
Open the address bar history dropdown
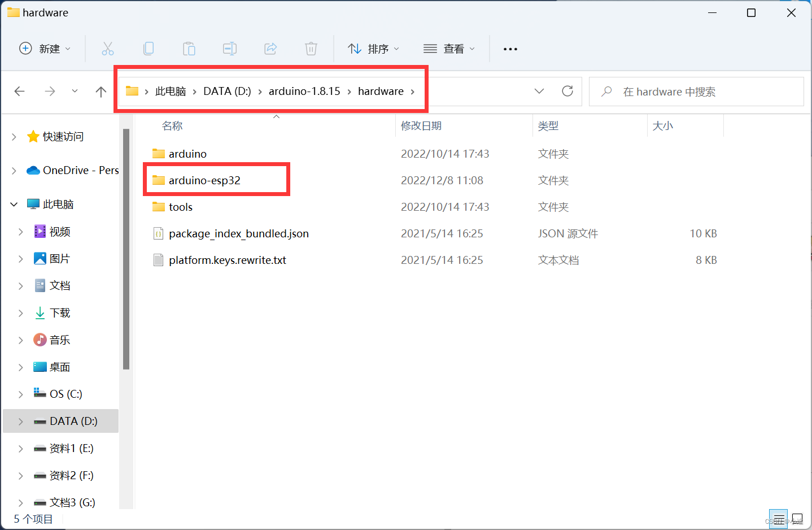pos(539,91)
